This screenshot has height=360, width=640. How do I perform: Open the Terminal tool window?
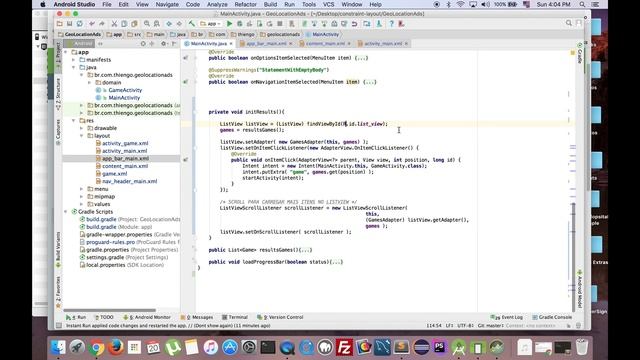pos(235,317)
